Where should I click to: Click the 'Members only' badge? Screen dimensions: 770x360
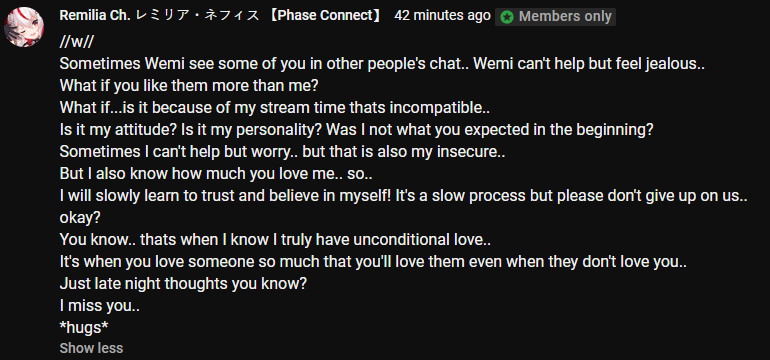[555, 17]
